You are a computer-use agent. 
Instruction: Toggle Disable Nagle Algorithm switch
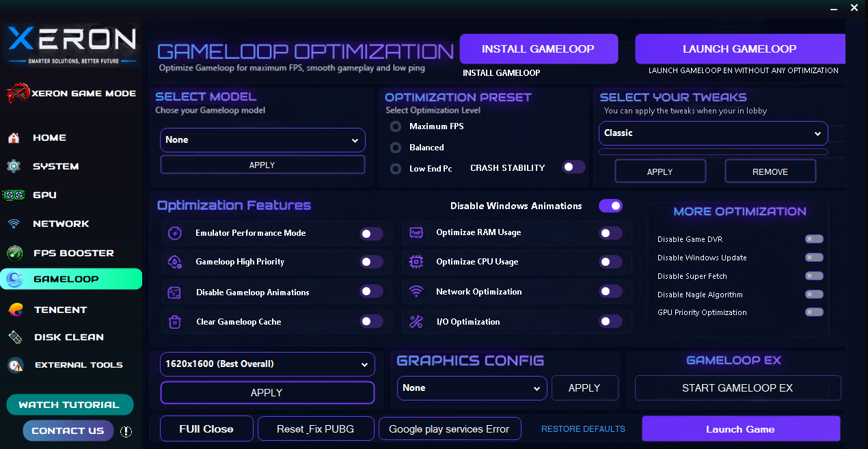814,295
